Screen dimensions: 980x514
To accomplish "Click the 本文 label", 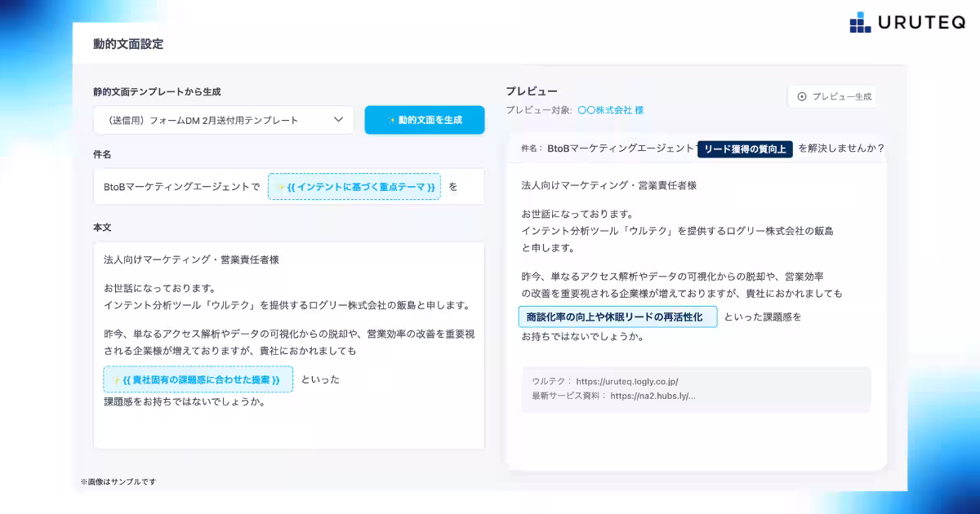I will tap(102, 227).
